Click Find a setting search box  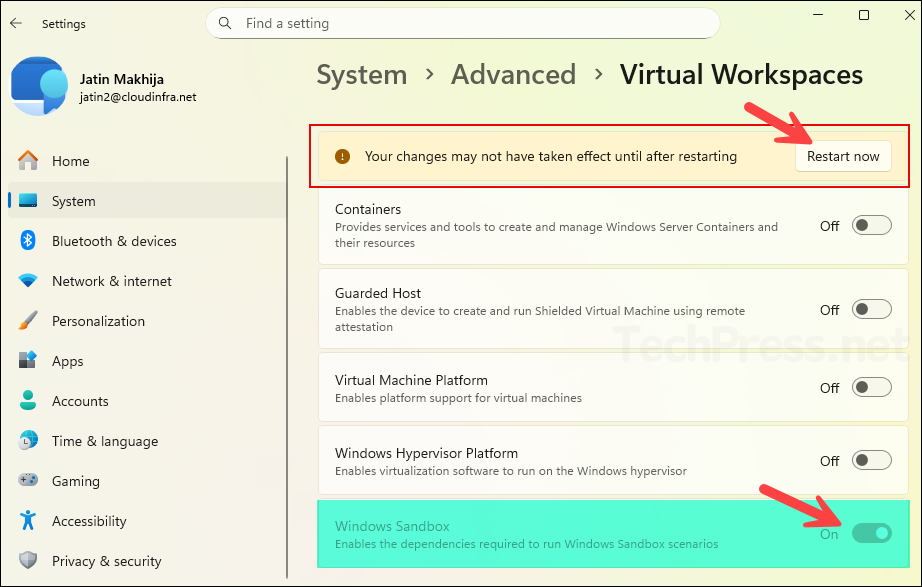coord(462,22)
